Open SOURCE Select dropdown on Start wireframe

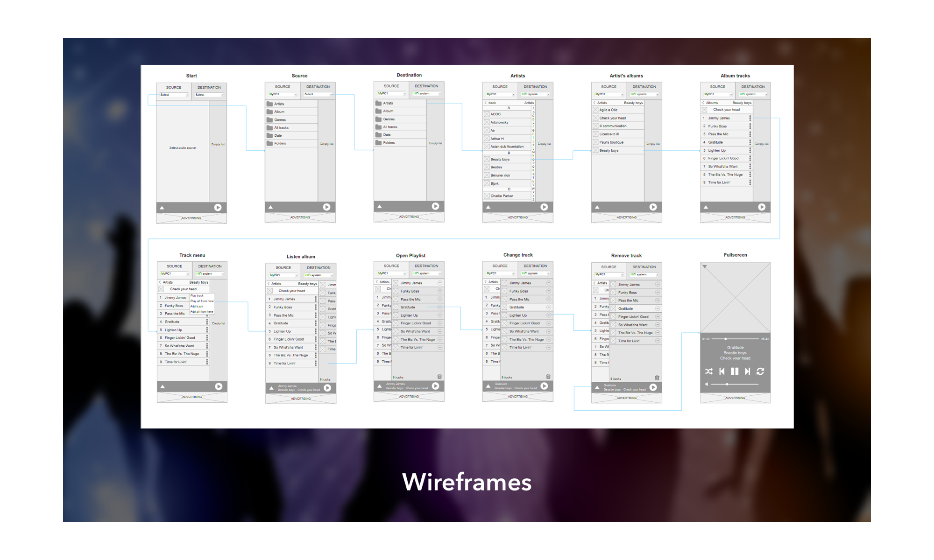174,95
